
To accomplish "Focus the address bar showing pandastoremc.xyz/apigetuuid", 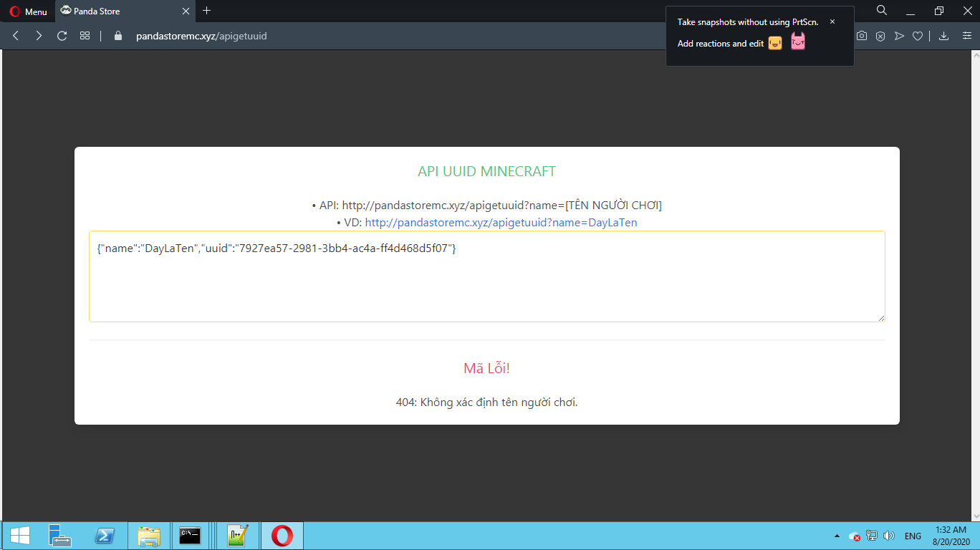I will pyautogui.click(x=201, y=36).
